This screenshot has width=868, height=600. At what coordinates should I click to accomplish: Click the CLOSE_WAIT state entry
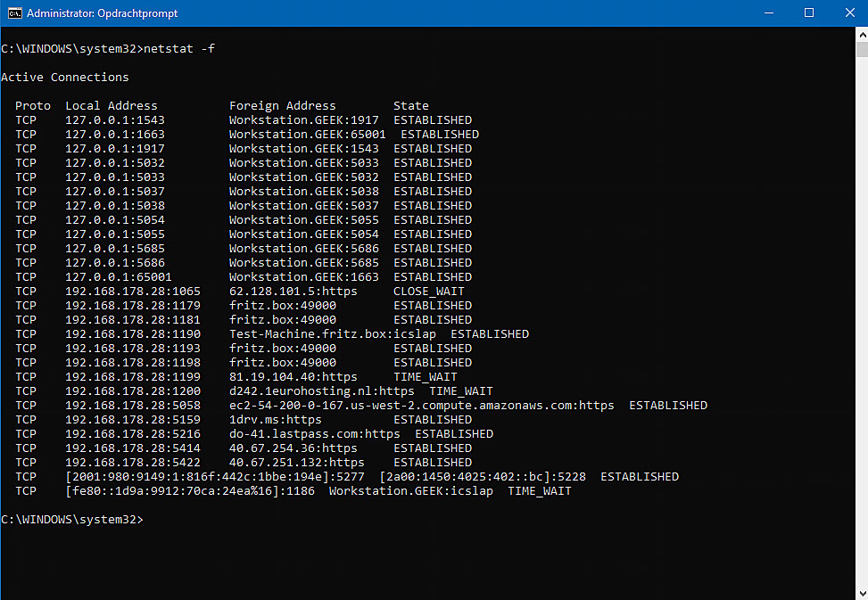pyautogui.click(x=429, y=292)
